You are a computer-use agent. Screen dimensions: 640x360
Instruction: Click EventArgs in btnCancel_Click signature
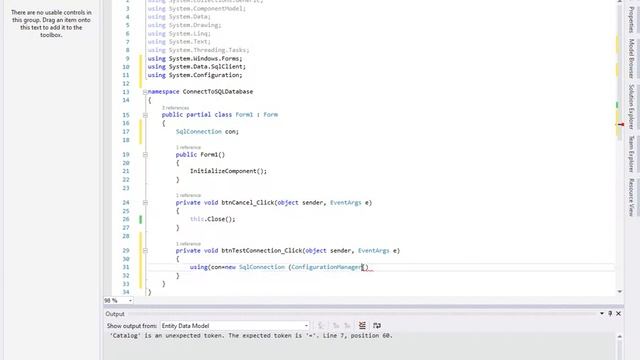point(345,202)
